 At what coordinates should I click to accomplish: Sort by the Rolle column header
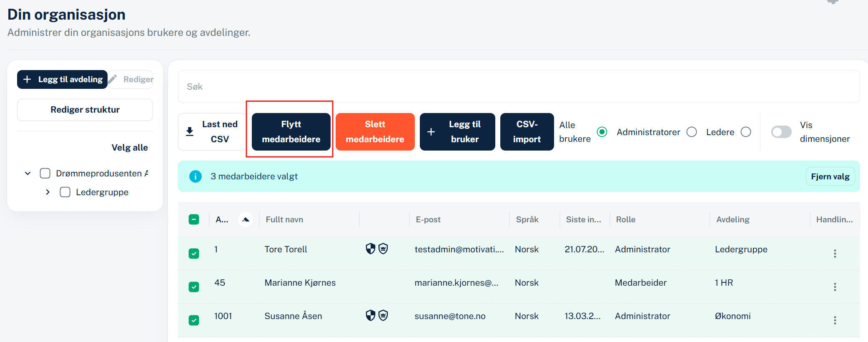pos(626,219)
